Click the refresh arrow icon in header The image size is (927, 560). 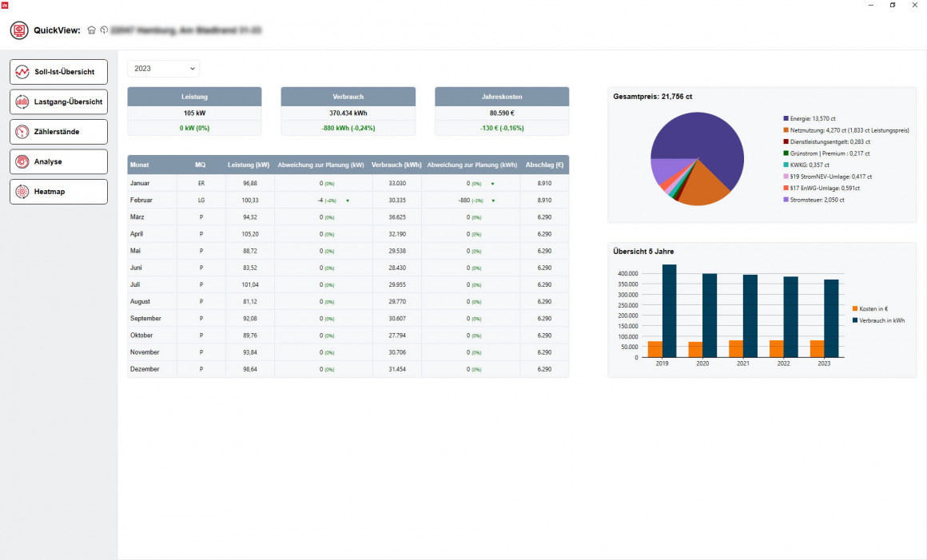tap(103, 30)
